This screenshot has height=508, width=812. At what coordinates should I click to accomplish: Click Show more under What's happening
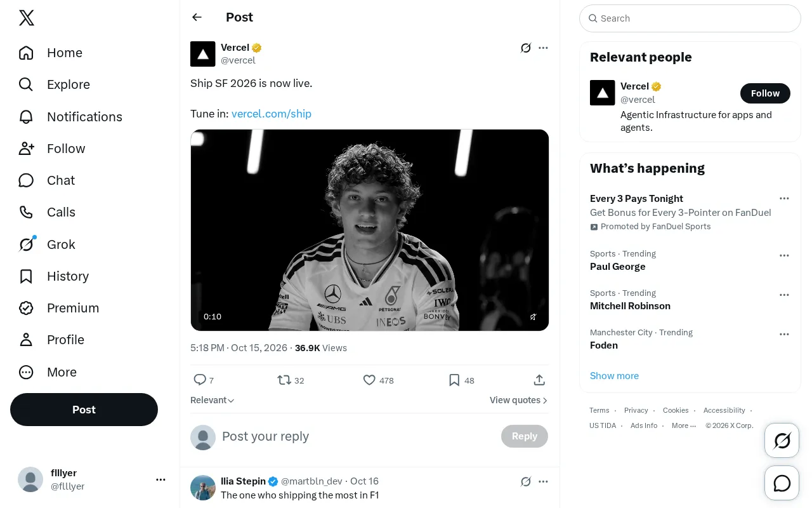click(614, 375)
